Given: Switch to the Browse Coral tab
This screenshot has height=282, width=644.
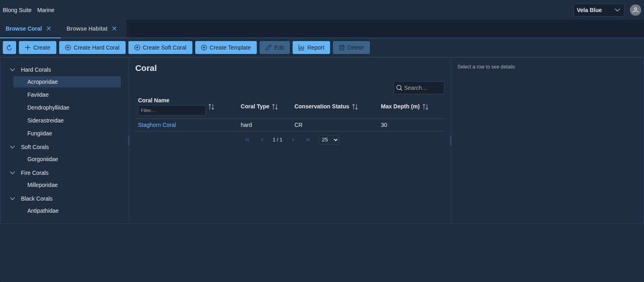Looking at the screenshot, I should click(x=24, y=29).
